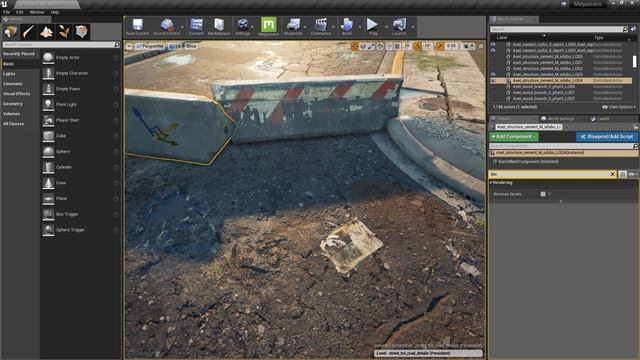640x360 pixels.
Task: Open the File menu
Action: (7, 12)
